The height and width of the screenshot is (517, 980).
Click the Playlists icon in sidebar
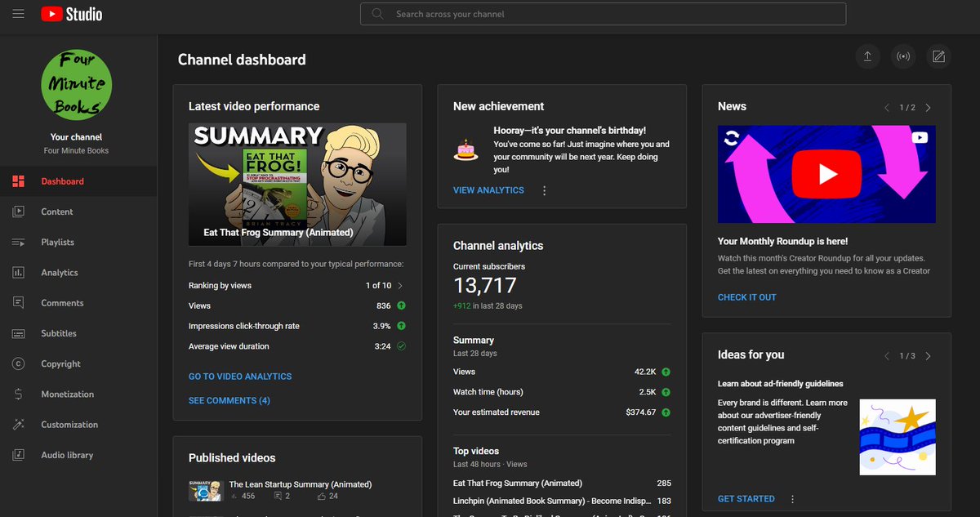point(19,243)
